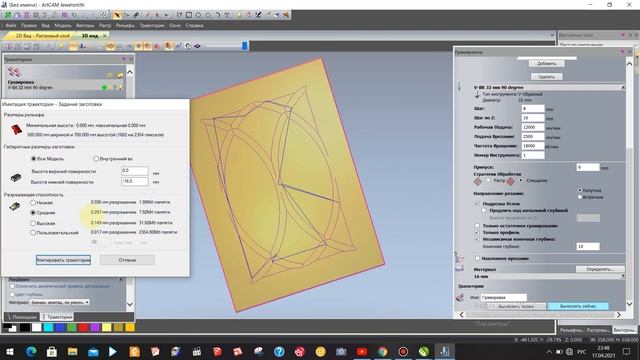This screenshot has width=640, height=360.
Task: Toggle the 'Только остаточное гравирование' checkbox
Action: (477, 225)
